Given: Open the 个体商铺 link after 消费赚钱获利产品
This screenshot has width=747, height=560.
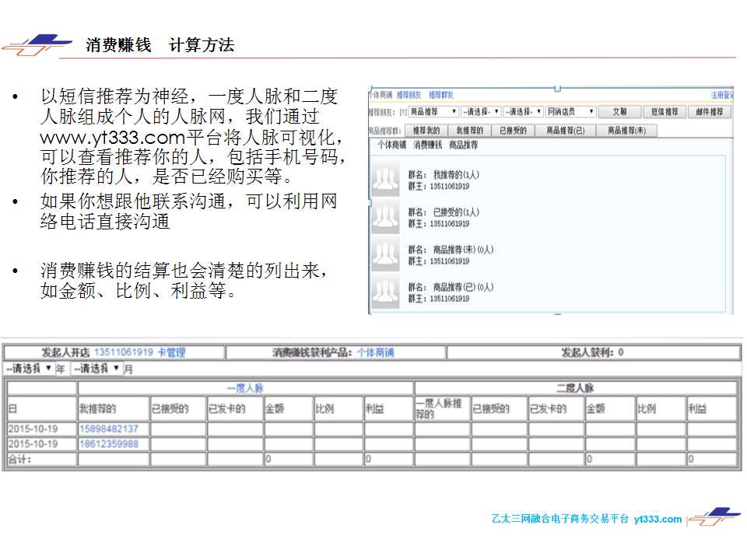Looking at the screenshot, I should (375, 352).
